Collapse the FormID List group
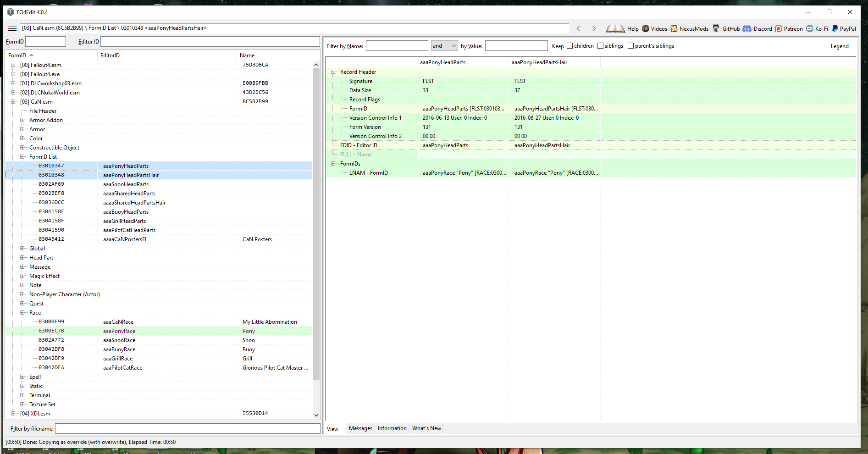Viewport: 868px width, 454px height. click(22, 157)
